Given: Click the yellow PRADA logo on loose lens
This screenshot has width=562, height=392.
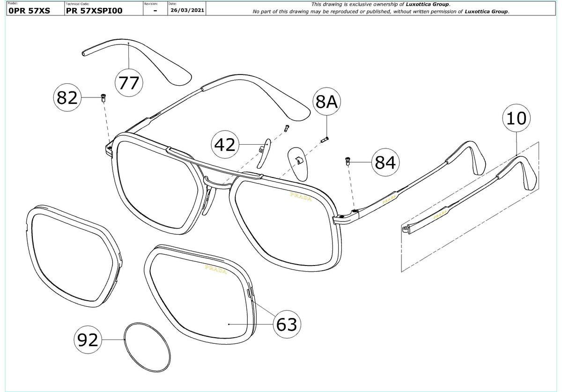Looking at the screenshot, I should point(216,270).
